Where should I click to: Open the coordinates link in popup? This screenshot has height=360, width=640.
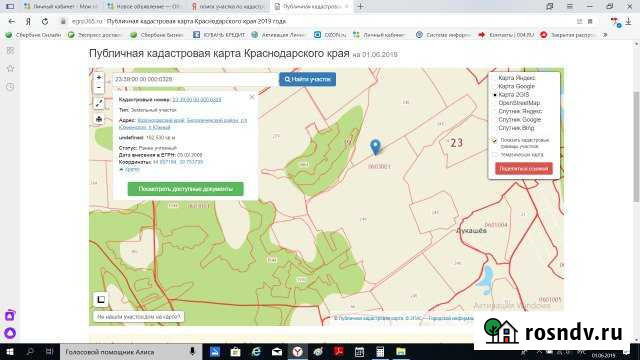(x=178, y=162)
